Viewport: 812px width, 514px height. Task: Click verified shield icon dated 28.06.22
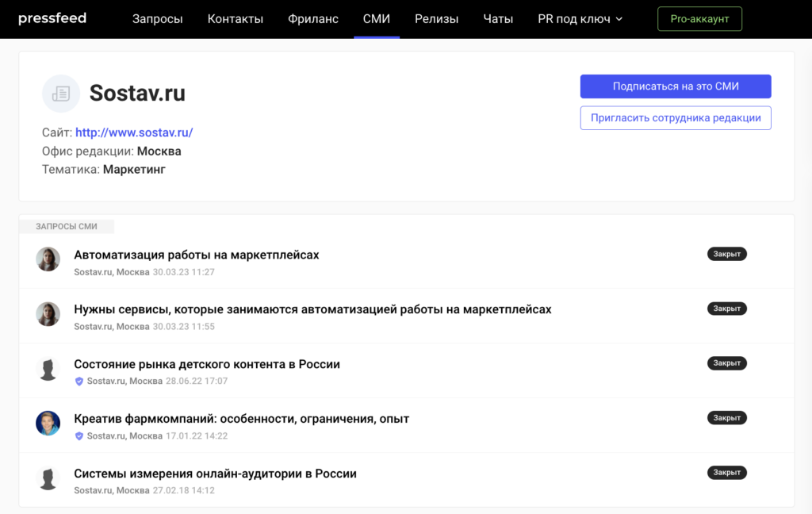pyautogui.click(x=79, y=382)
